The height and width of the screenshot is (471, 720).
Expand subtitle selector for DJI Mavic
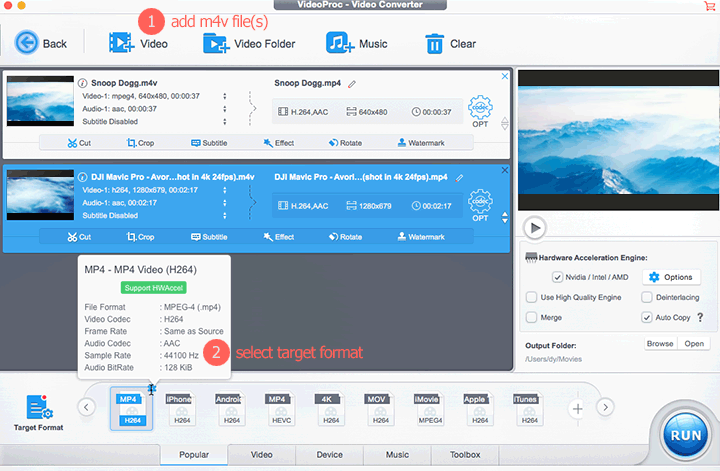coord(225,216)
